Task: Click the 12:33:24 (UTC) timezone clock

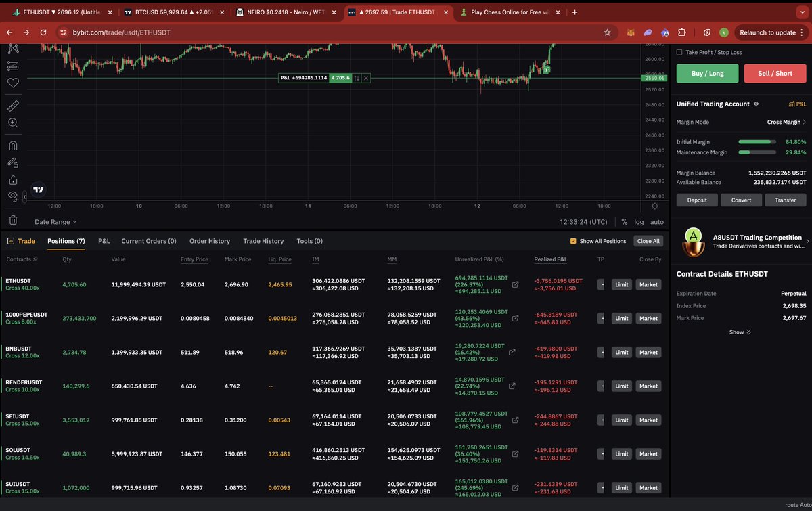Action: tap(583, 222)
